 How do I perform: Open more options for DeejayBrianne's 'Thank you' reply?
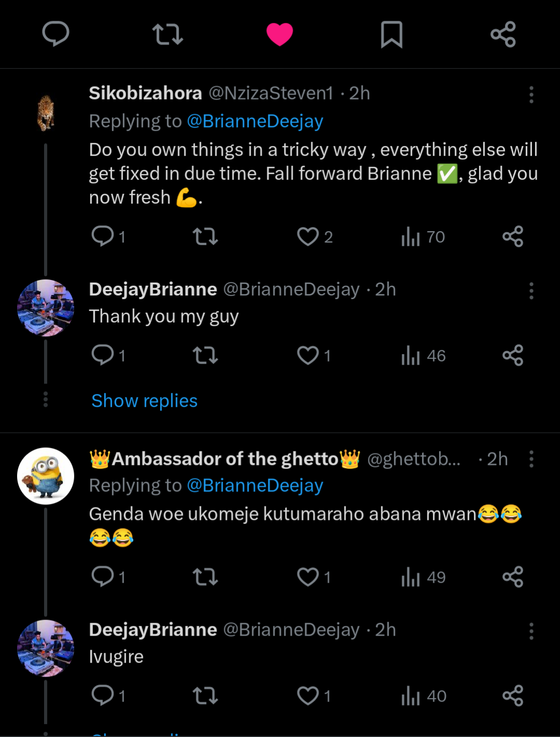pyautogui.click(x=531, y=291)
